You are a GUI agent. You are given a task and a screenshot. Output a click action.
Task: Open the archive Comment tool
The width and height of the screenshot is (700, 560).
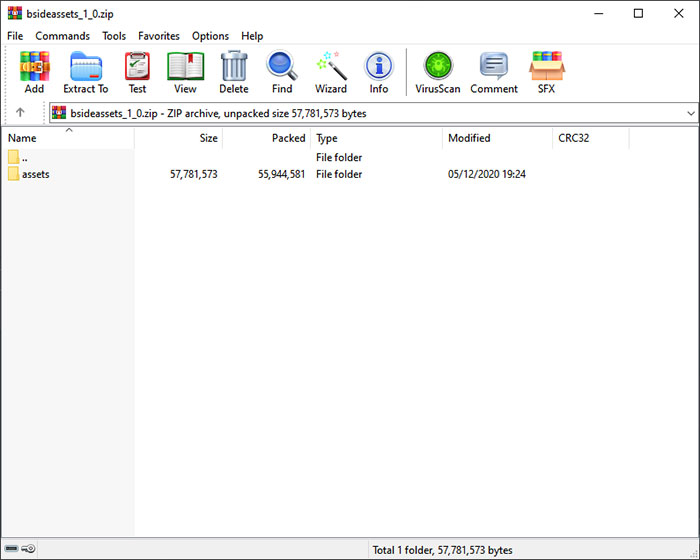click(494, 72)
